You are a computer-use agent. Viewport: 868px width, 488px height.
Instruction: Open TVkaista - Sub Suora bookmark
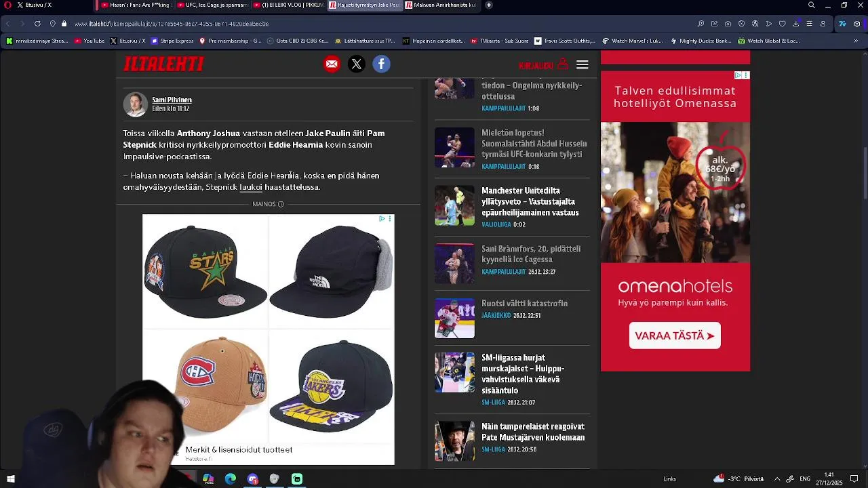pos(500,41)
